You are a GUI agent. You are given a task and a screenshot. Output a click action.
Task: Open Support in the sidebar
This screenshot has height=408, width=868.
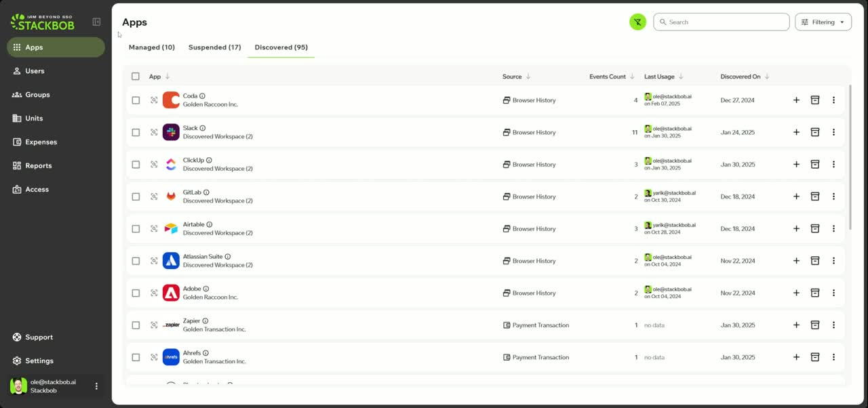(56, 337)
